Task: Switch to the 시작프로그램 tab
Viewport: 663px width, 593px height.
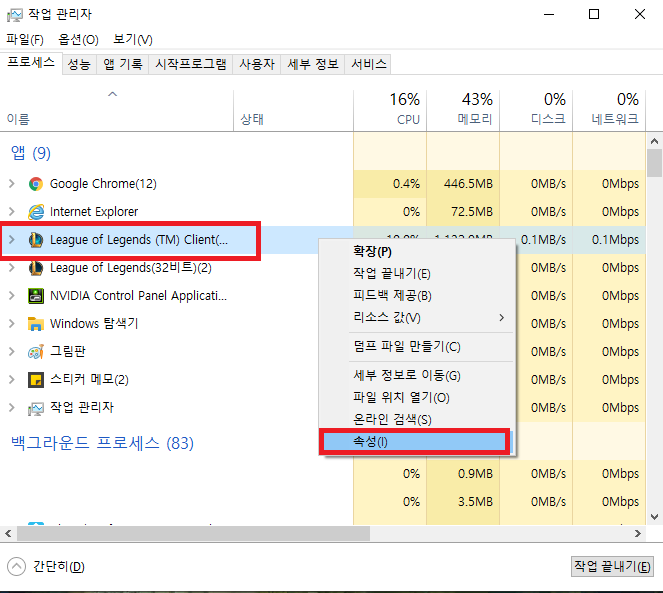Action: [191, 64]
